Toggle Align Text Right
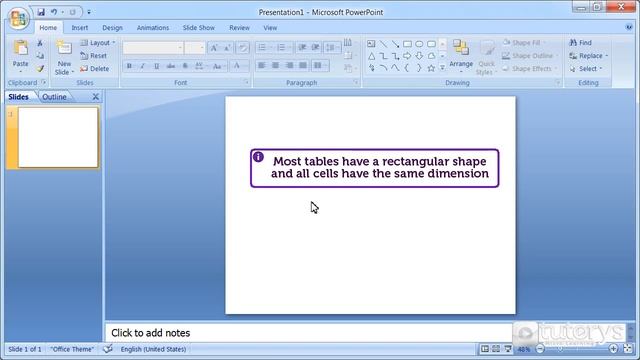Screen dimensions: 640x360 [x=289, y=65]
